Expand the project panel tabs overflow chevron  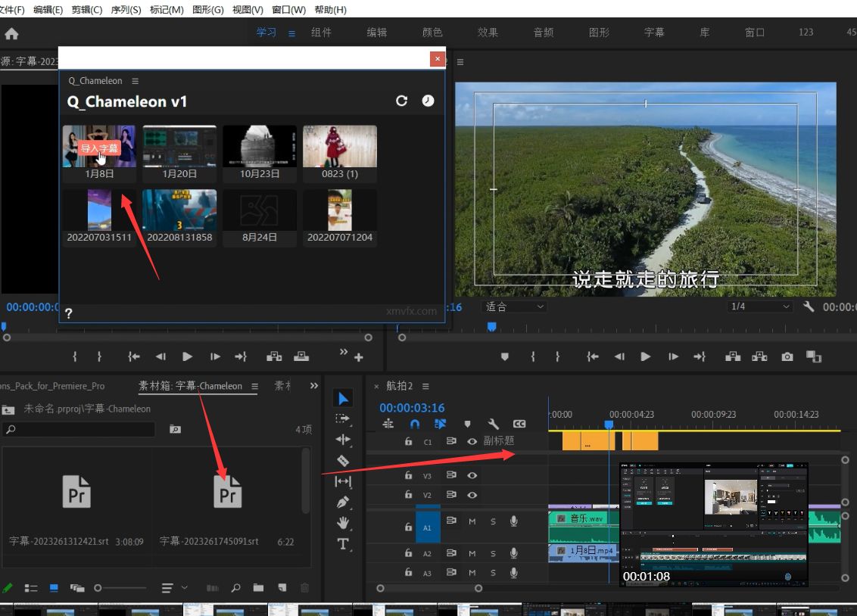314,386
